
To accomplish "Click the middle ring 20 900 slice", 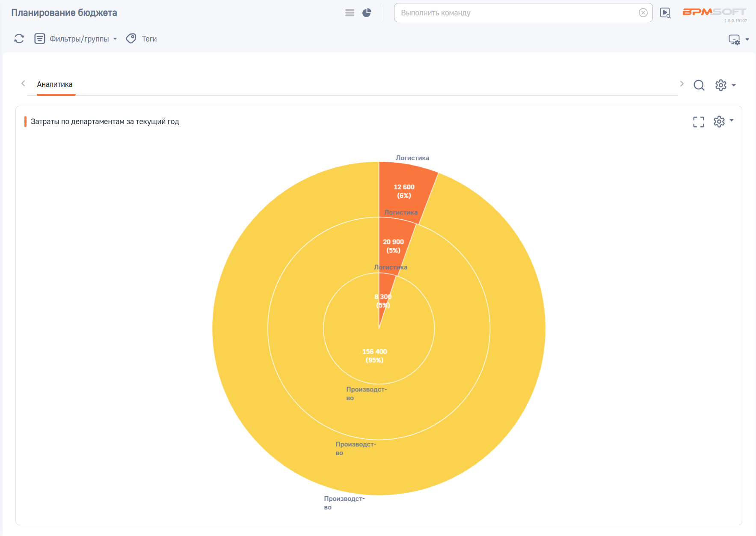I will [x=393, y=246].
